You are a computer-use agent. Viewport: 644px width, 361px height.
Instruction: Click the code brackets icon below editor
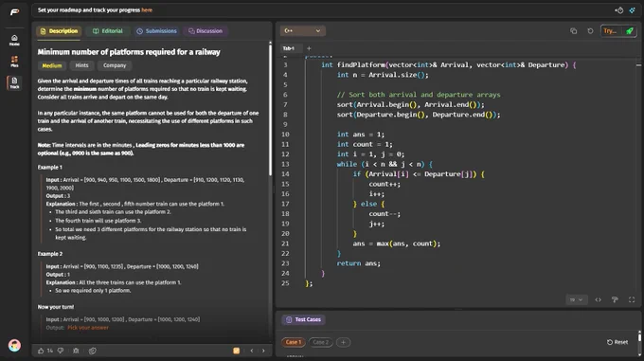tap(598, 299)
